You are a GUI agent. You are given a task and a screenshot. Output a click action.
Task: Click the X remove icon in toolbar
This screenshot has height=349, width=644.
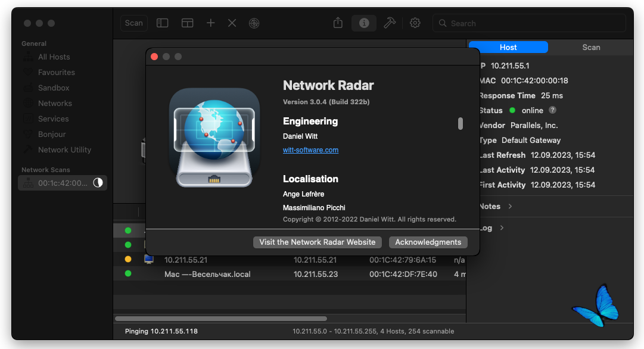click(232, 23)
